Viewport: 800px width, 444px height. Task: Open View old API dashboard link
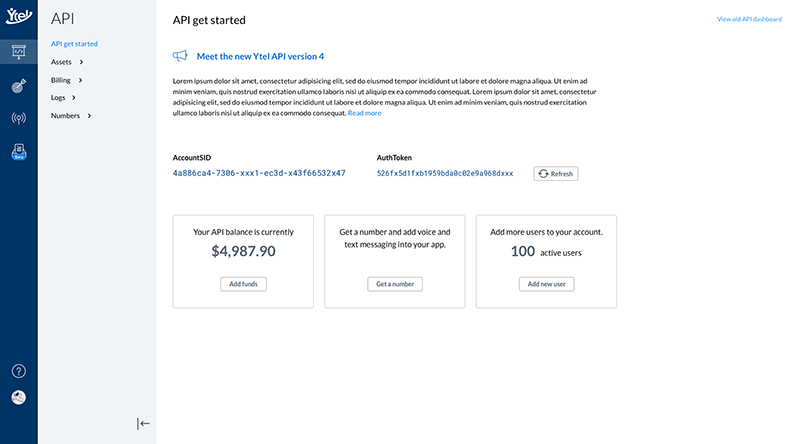(749, 19)
